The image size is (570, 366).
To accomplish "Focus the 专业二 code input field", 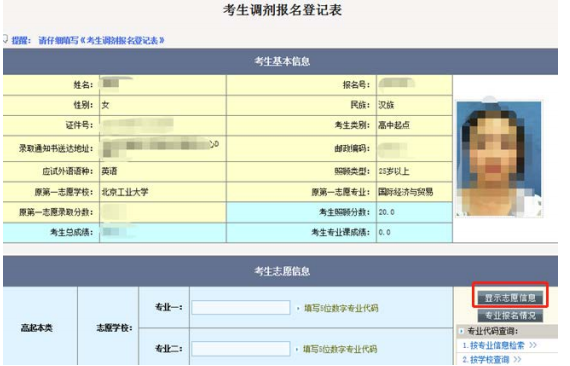I will pos(241,349).
